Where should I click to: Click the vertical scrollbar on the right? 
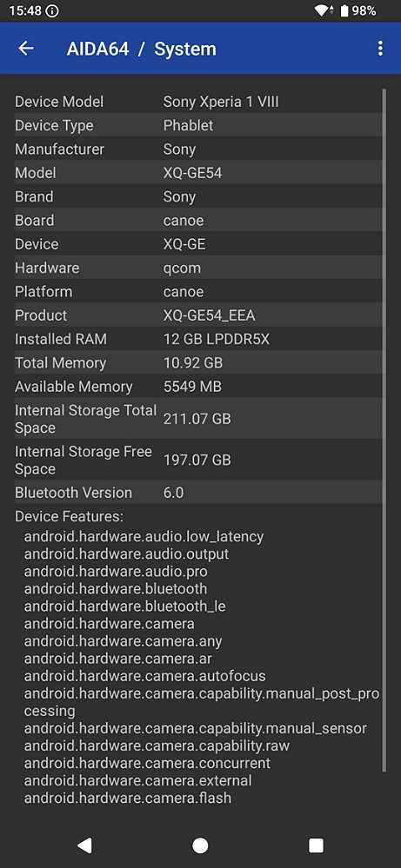[x=384, y=429]
